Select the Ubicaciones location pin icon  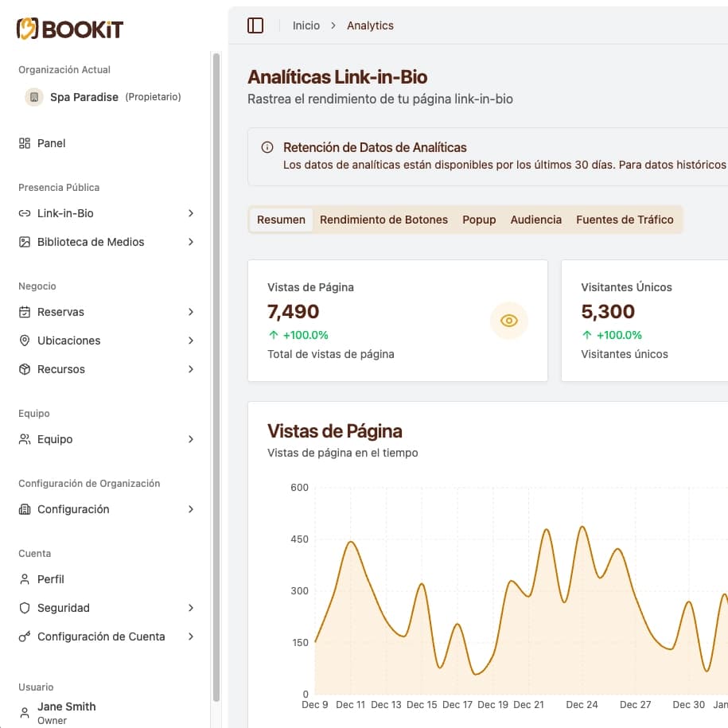point(25,341)
